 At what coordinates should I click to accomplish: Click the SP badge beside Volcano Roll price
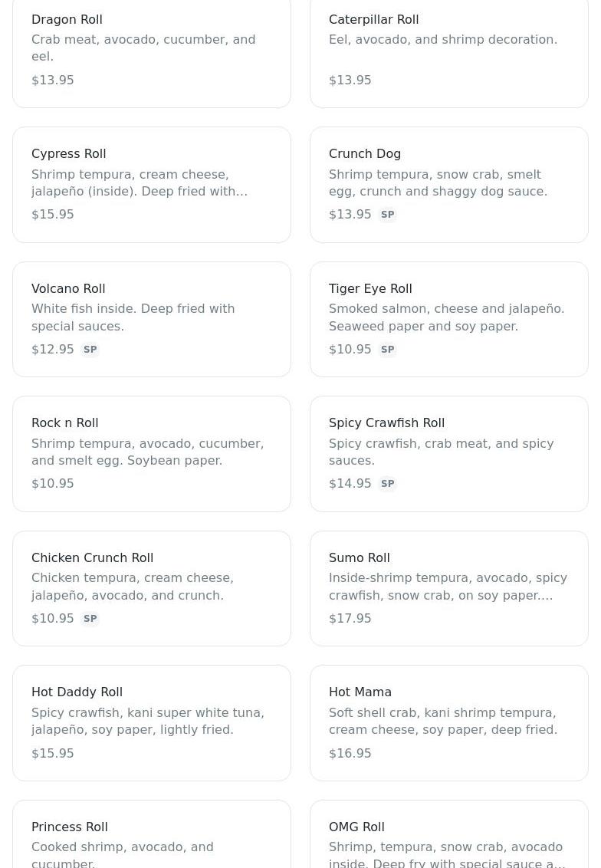point(90,350)
